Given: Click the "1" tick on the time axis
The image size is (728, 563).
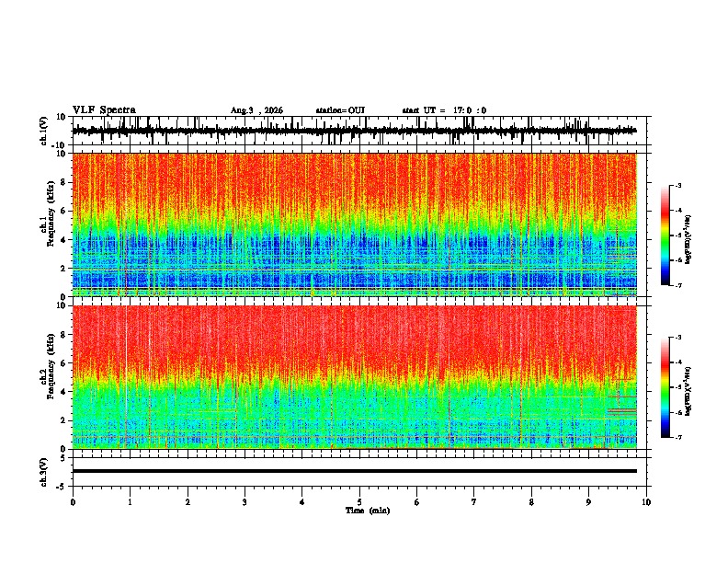Looking at the screenshot, I should 130,502.
